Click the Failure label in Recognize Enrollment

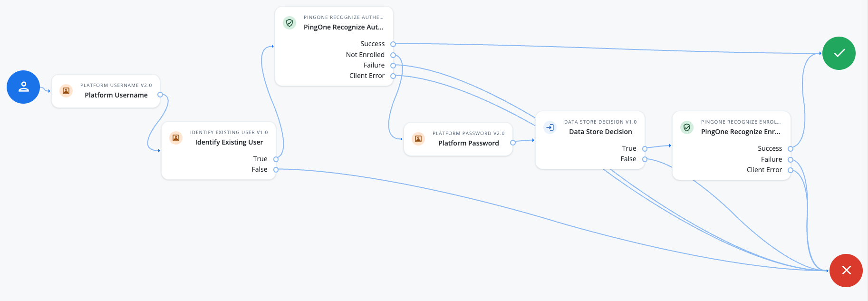[771, 159]
